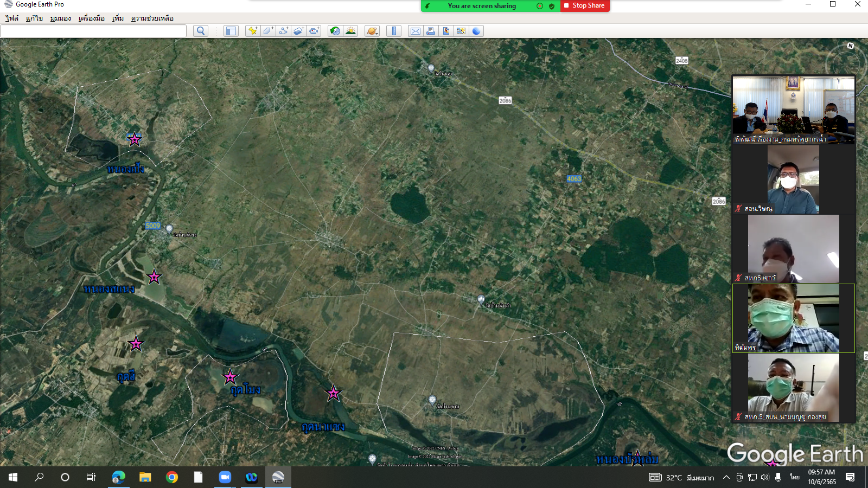
Task: Open the ไฟล์ menu
Action: click(x=12, y=18)
